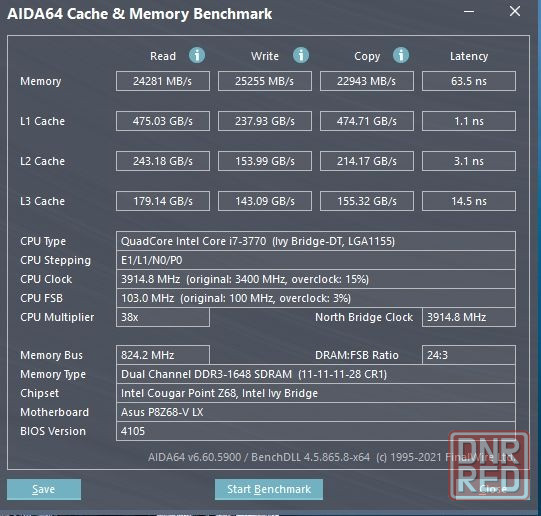Select L3 Cache Copy 155.32 GB/s
541x516 pixels.
(367, 201)
